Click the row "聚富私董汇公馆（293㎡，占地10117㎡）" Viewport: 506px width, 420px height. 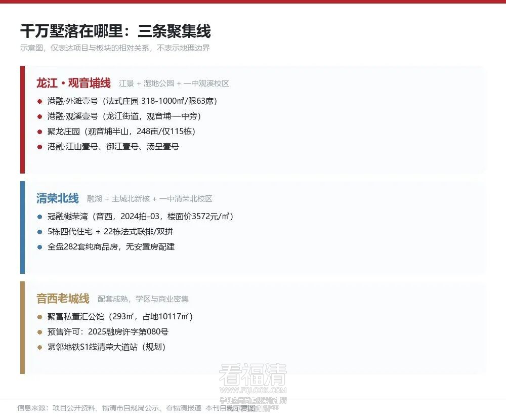pyautogui.click(x=115, y=316)
